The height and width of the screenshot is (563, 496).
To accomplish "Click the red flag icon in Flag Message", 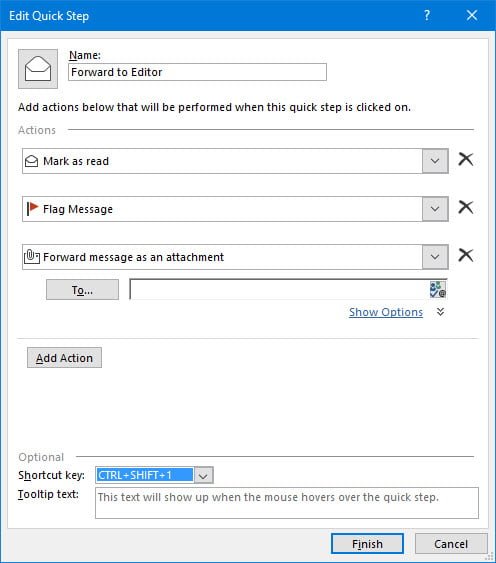I will pos(32,209).
